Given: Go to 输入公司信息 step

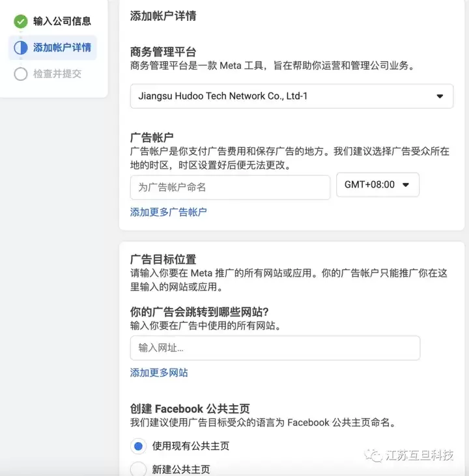Looking at the screenshot, I should [x=62, y=21].
